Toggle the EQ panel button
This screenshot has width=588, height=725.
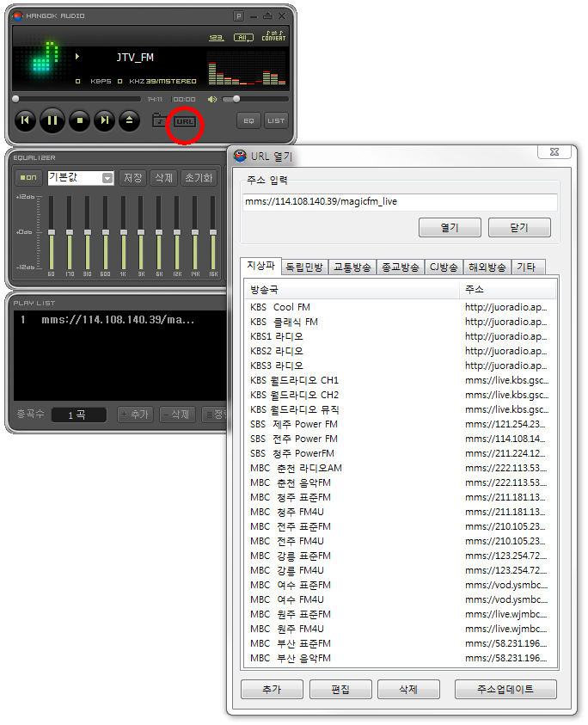(x=248, y=120)
